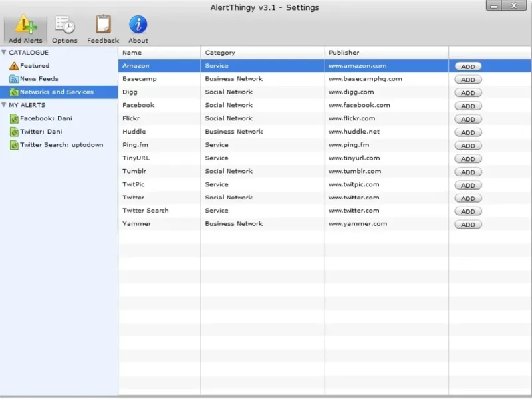Add the Yammer business network
This screenshot has width=532, height=399.
pos(467,225)
